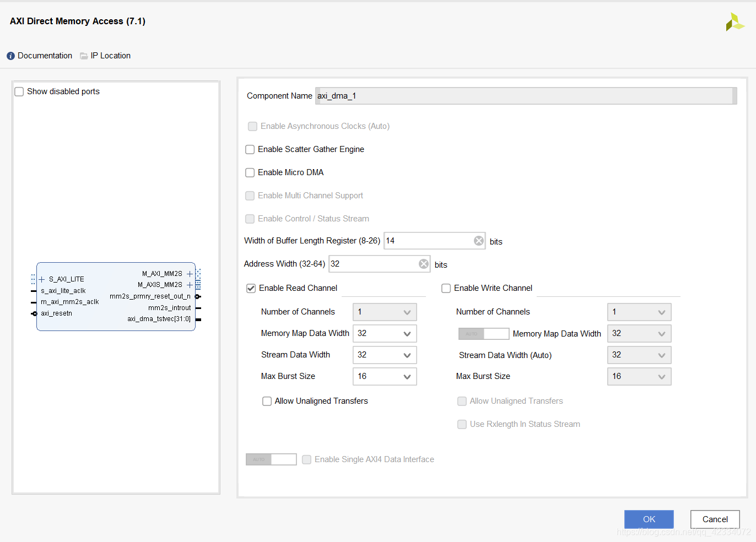
Task: Click the Xilinx logo icon
Action: pos(735,22)
